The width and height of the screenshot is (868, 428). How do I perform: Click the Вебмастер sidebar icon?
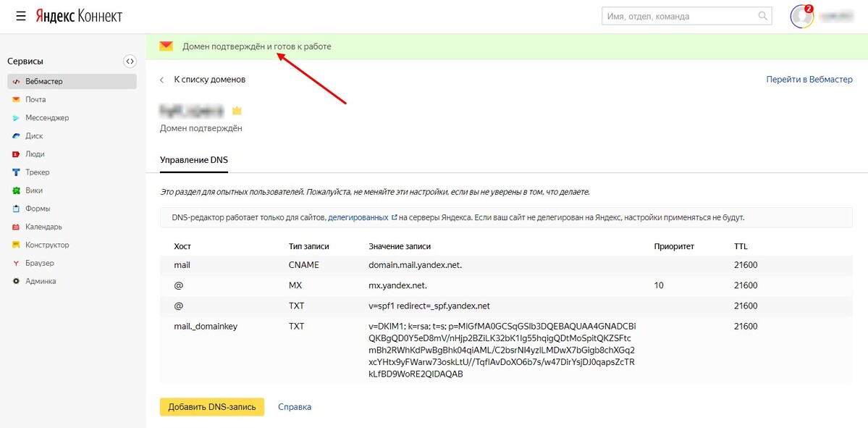(16, 81)
